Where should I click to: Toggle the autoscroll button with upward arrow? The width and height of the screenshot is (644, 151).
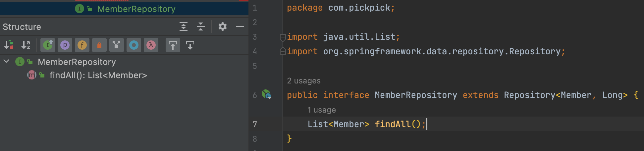(x=173, y=45)
